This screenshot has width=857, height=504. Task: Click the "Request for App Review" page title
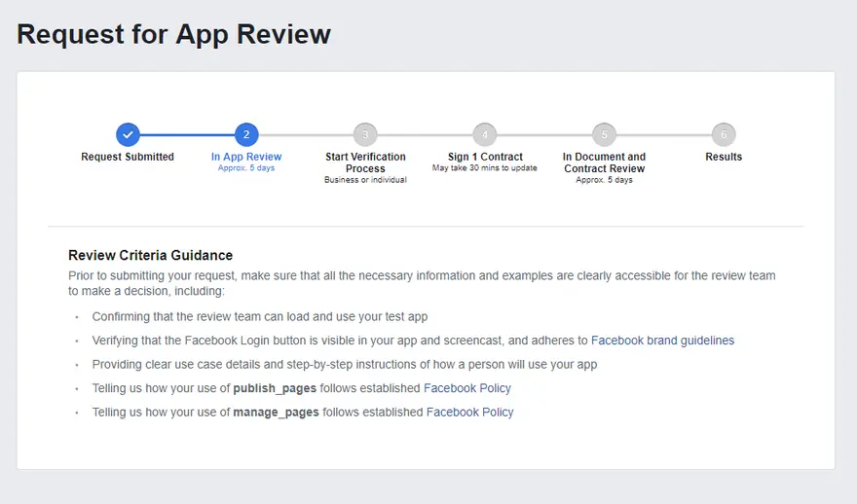(x=173, y=34)
